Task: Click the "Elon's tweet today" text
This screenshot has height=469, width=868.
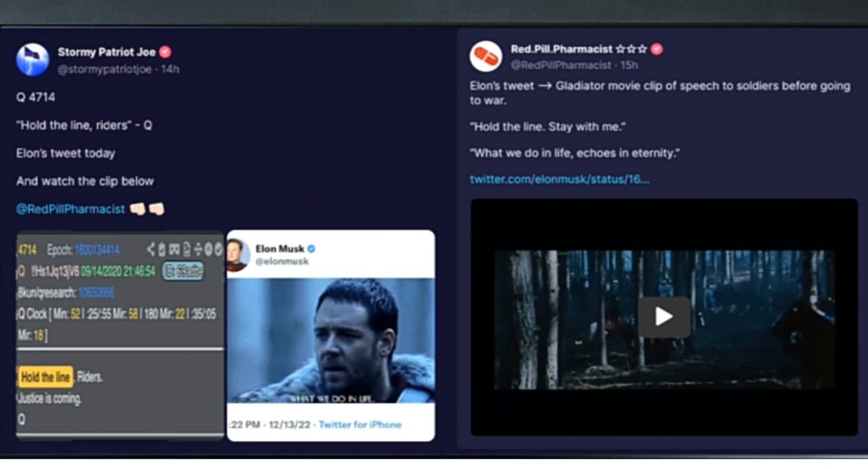Action: click(66, 153)
